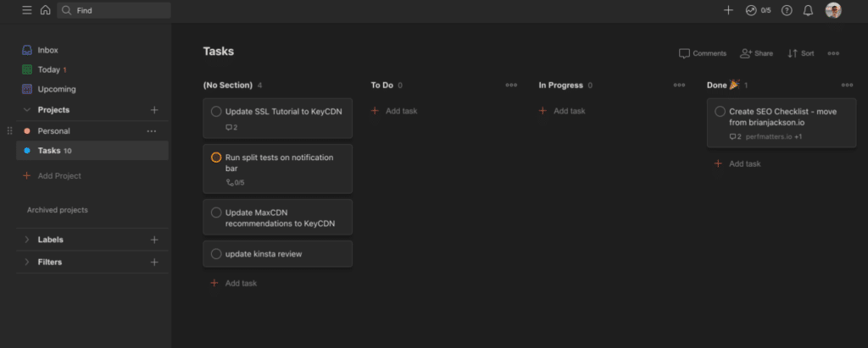868x348 pixels.
Task: Open comments on Update SSL Tutorial
Action: pos(231,127)
